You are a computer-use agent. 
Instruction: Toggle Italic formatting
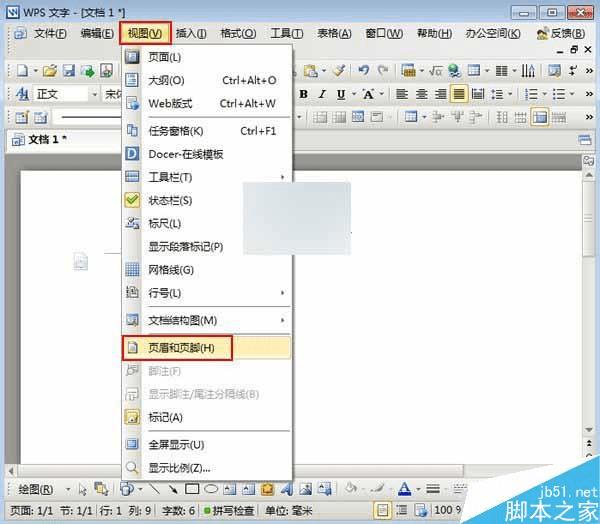click(322, 94)
